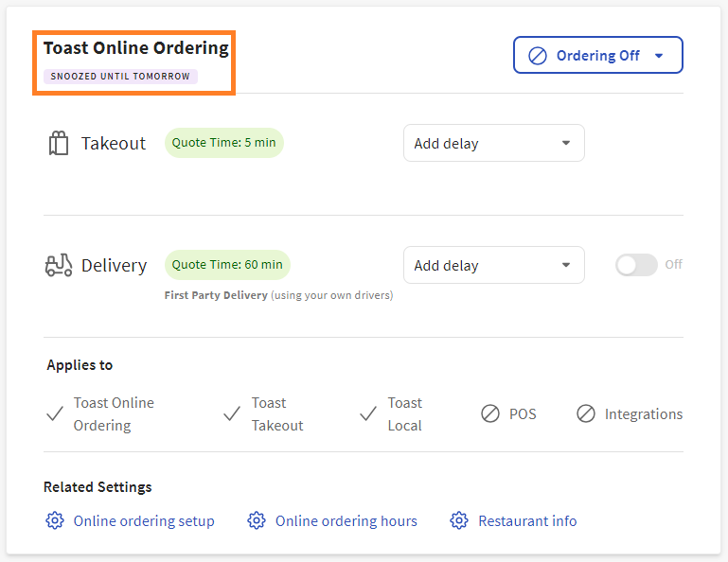
Task: Expand the Takeout Add delay dropdown
Action: tap(493, 144)
